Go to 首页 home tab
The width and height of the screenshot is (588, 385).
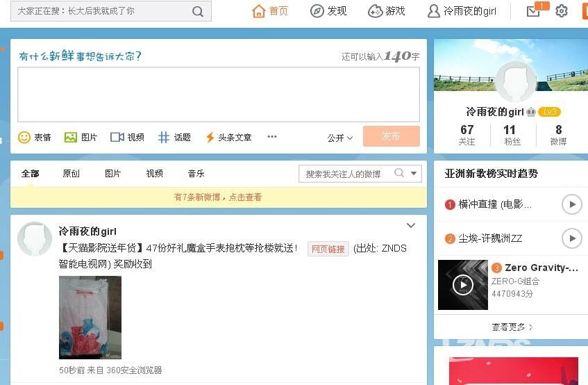[270, 11]
